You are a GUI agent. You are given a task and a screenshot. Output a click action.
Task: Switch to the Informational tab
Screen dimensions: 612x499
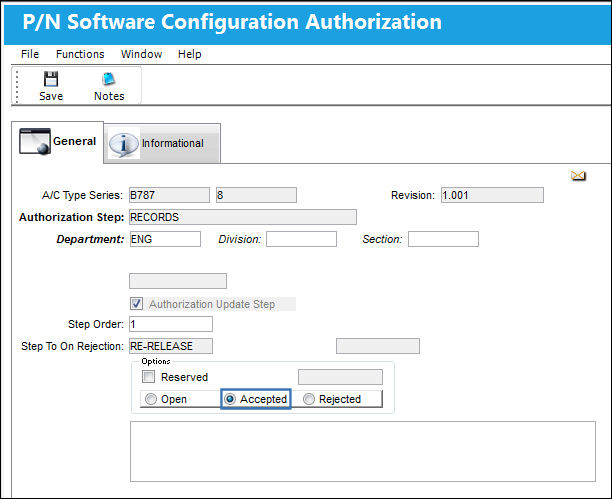click(162, 144)
